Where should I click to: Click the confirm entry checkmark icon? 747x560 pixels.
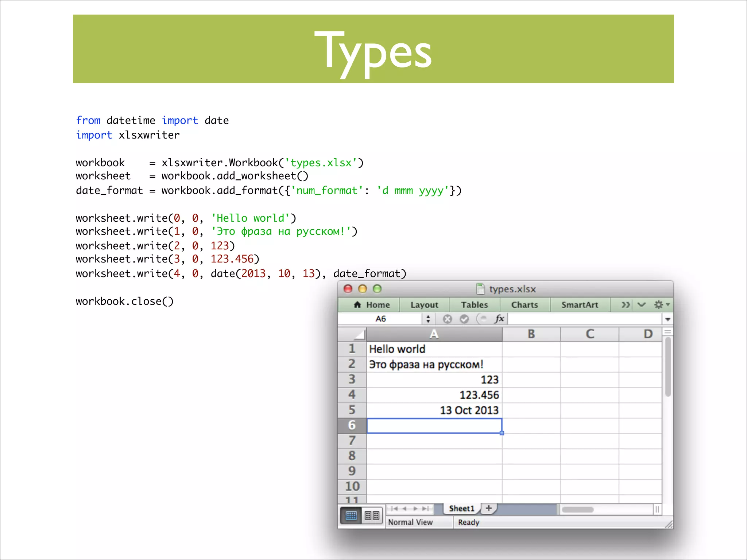coord(464,319)
